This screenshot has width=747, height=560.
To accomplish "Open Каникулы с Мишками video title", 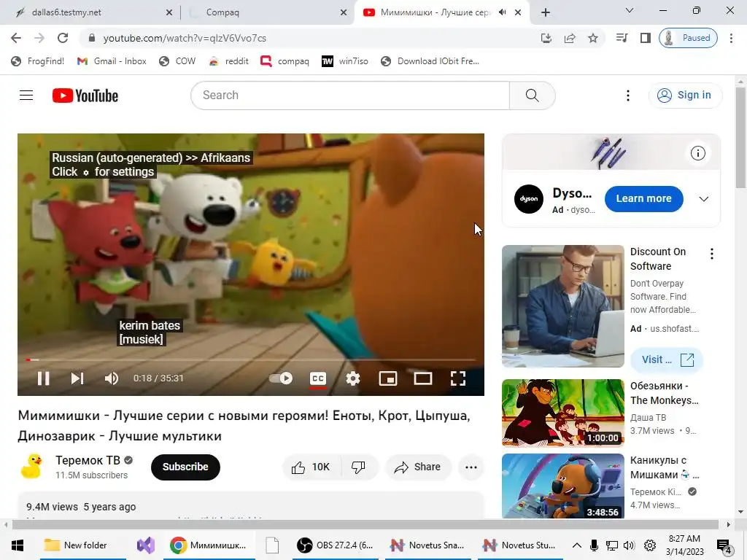I will (x=664, y=467).
